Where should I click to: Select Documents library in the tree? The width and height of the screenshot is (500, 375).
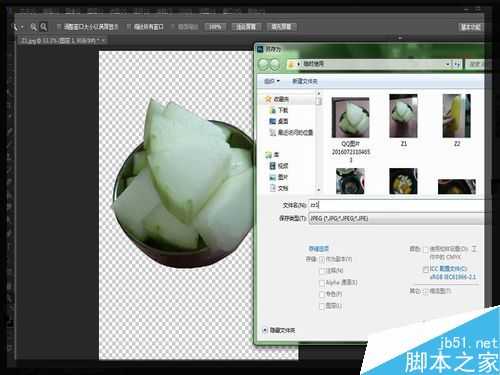pos(283,188)
